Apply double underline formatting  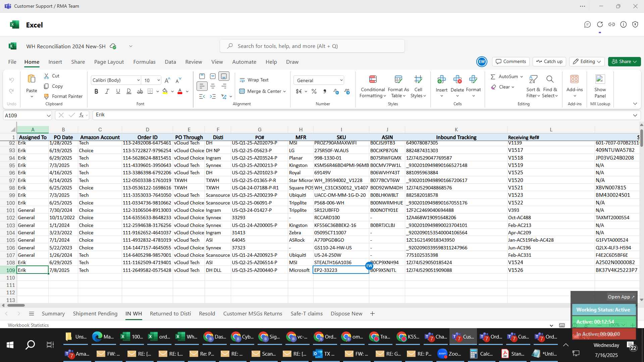(x=129, y=91)
